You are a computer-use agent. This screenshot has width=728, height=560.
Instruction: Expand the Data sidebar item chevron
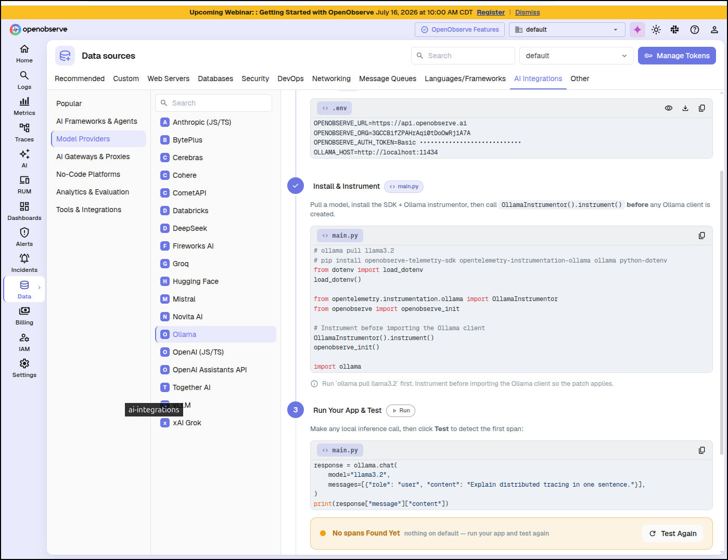pyautogui.click(x=39, y=288)
